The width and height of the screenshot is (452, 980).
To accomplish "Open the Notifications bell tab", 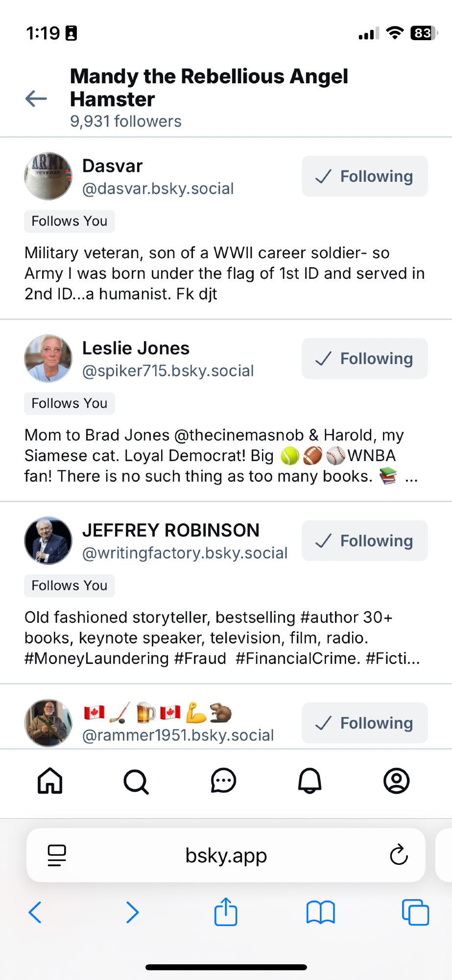I will point(310,781).
